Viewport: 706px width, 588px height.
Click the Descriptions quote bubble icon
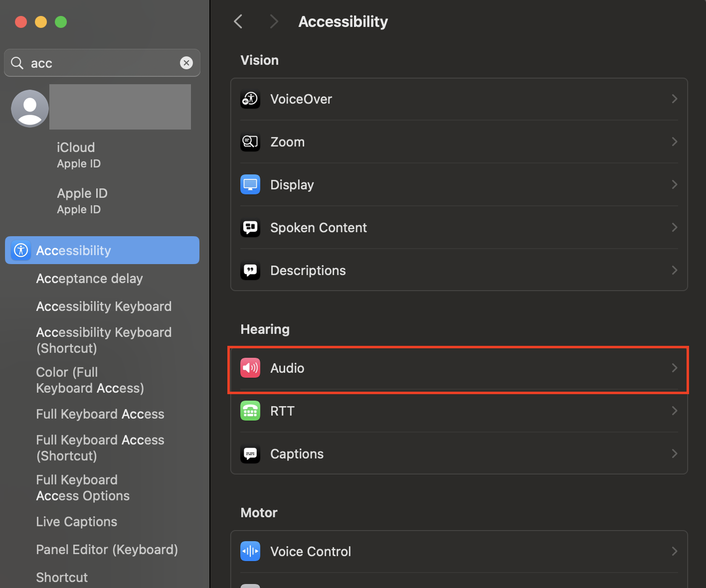coord(250,270)
